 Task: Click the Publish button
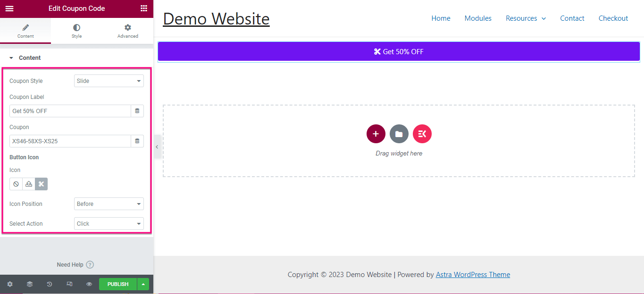click(x=118, y=284)
